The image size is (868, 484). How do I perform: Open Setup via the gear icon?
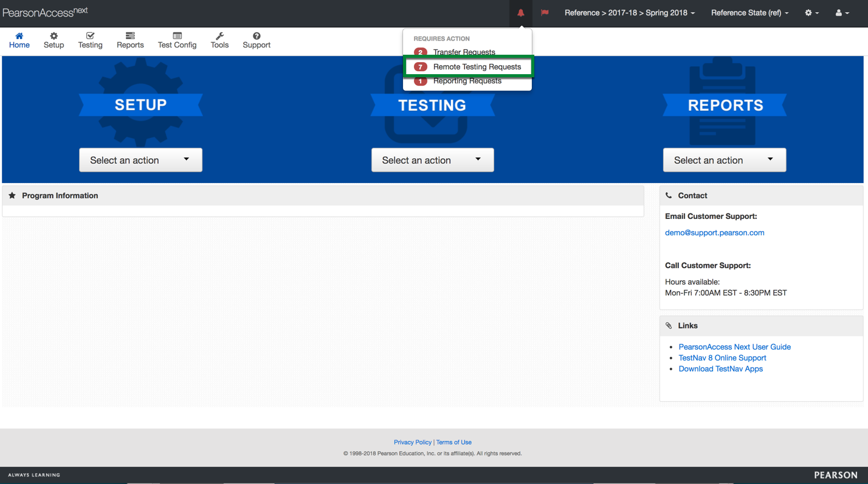[53, 36]
